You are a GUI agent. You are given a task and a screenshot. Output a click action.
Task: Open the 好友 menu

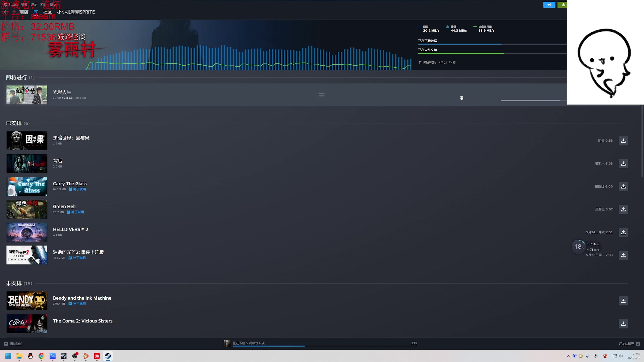(34, 5)
